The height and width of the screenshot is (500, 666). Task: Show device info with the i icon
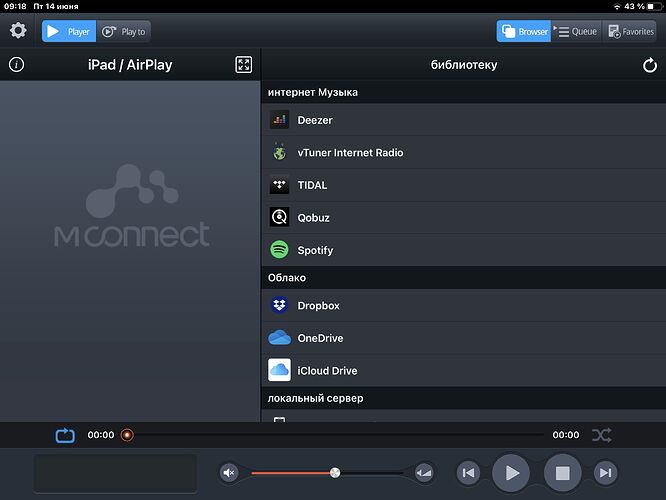point(17,65)
